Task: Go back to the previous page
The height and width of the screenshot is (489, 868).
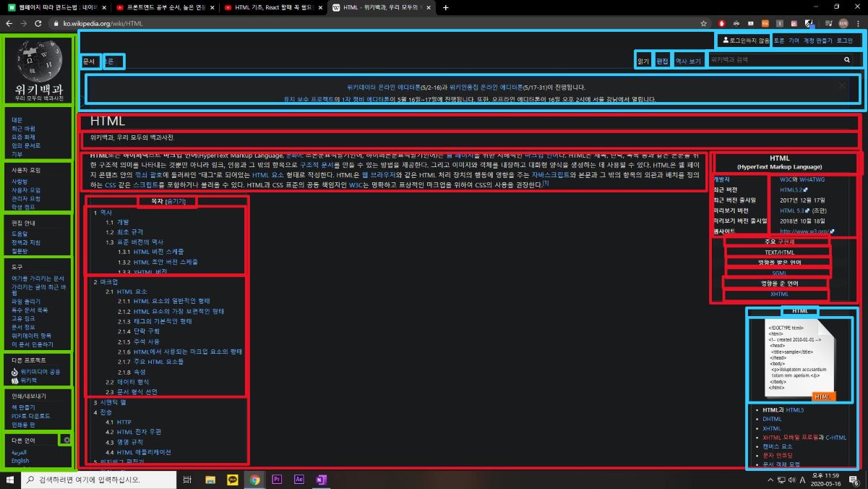Action: 9,23
